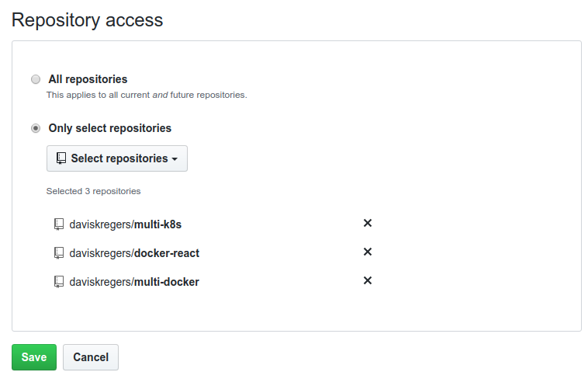Image resolution: width=588 pixels, height=379 pixels.
Task: Click the daviskregers/docker-react repository name
Action: tap(134, 253)
